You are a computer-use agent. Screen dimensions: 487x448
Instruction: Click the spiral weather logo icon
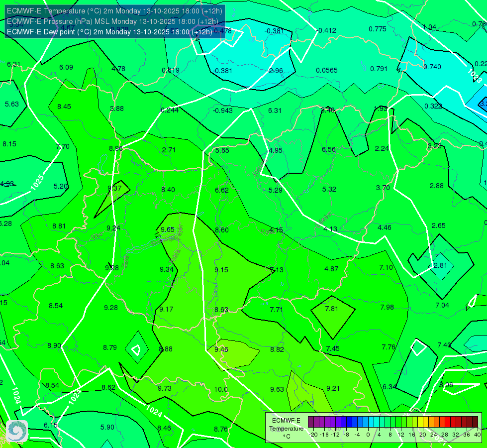[17, 431]
